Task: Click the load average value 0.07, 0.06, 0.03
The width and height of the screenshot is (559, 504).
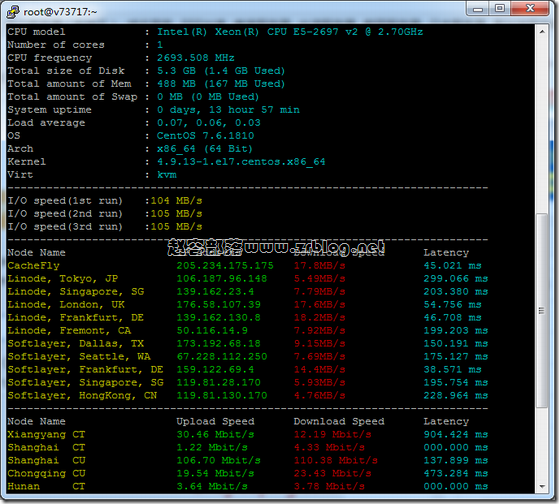Action: pos(209,123)
